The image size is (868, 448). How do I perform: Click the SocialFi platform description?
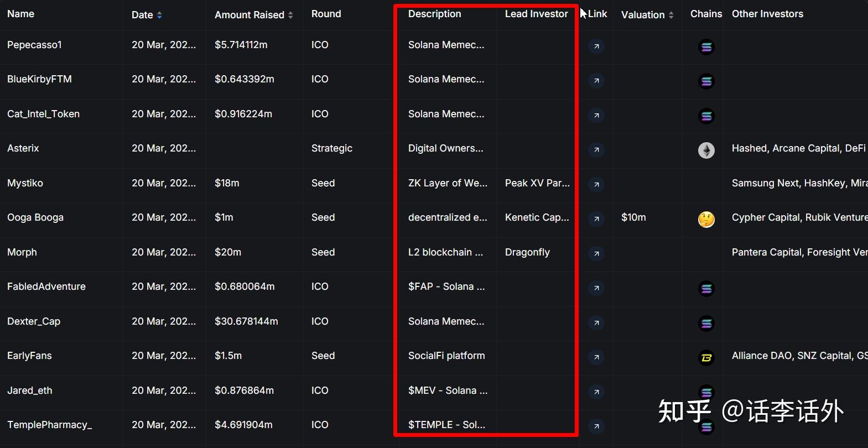[446, 356]
